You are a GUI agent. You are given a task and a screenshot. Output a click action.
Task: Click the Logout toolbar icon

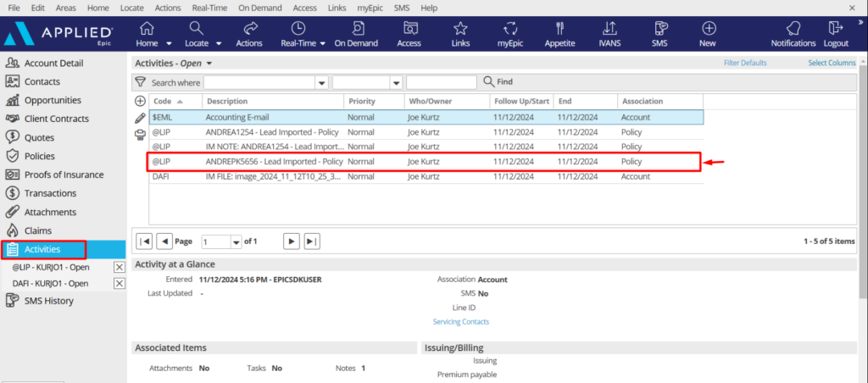tap(834, 29)
